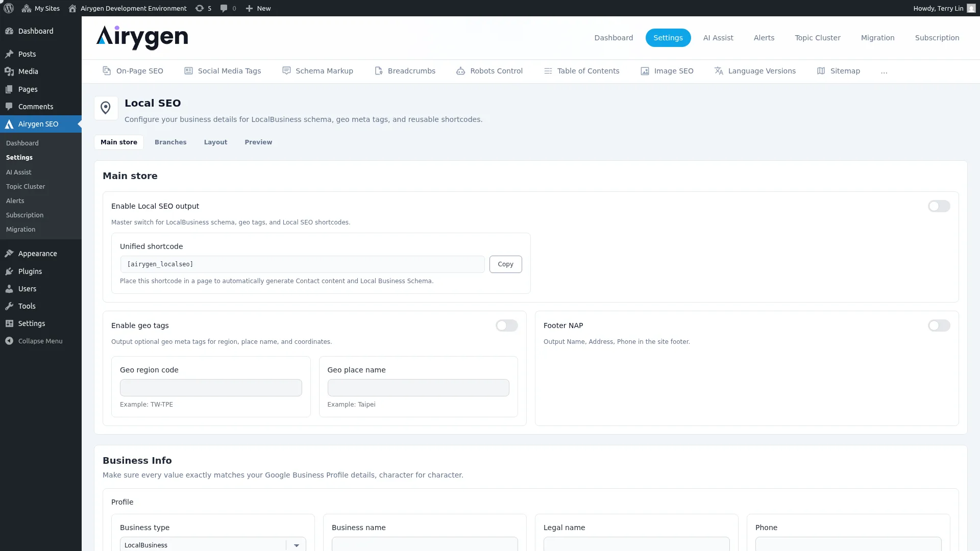Click the Social Media Tags icon
980x551 pixels.
pos(188,71)
